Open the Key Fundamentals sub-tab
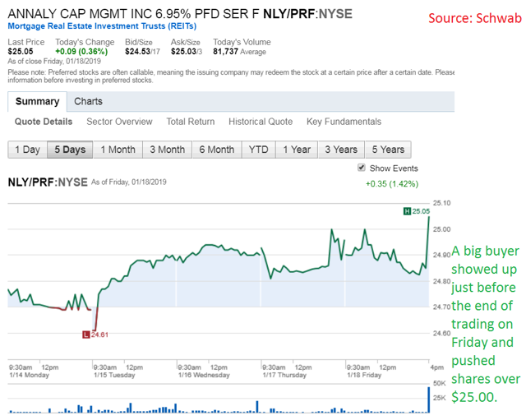Image resolution: width=526 pixels, height=420 pixels. [344, 122]
